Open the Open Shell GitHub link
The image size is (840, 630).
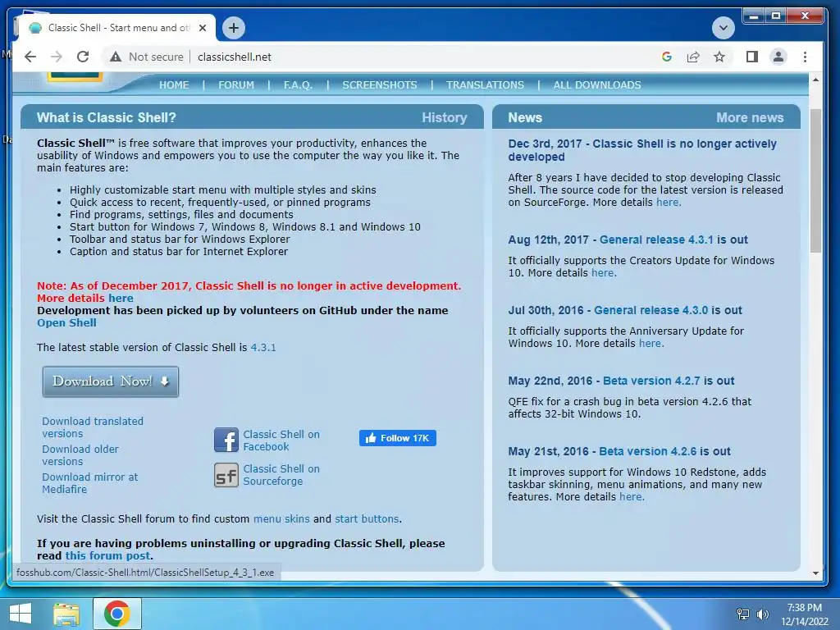point(67,323)
